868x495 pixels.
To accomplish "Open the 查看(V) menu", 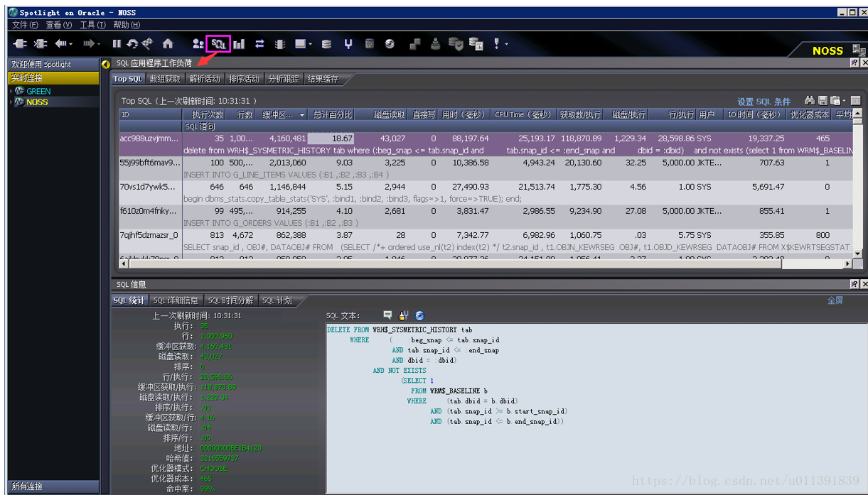I will click(x=58, y=25).
